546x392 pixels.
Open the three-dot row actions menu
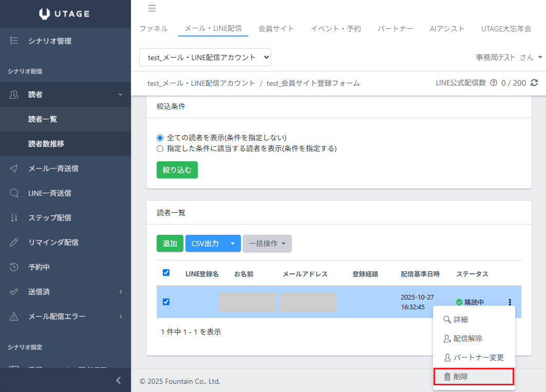click(510, 302)
